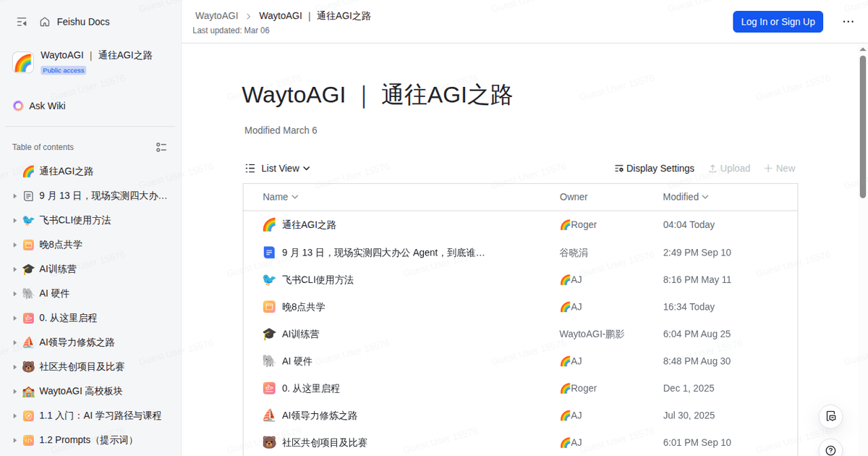Viewport: 868px width, 456px height.
Task: Click the sailboat icon beside AI领导力修炼之路 in sidebar
Action: 28,342
